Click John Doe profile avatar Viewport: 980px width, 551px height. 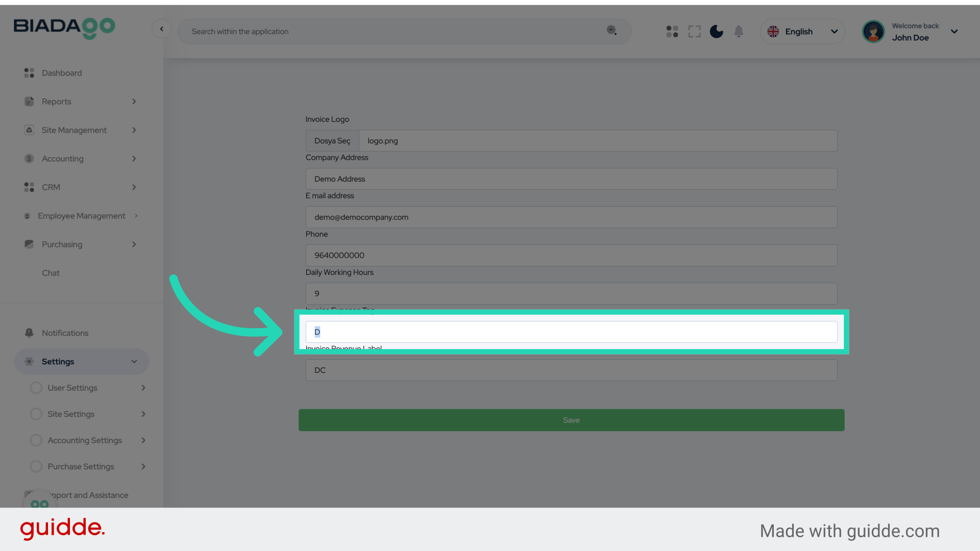[x=873, y=32]
